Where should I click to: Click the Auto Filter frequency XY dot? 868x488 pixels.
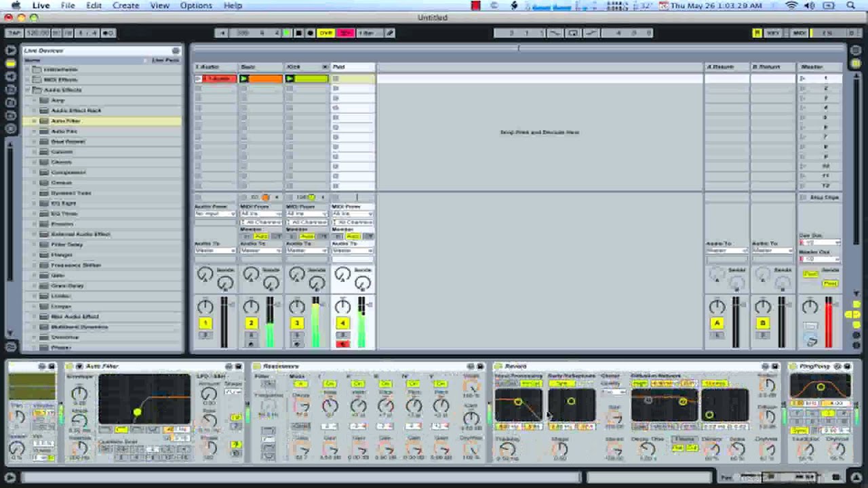pyautogui.click(x=138, y=411)
